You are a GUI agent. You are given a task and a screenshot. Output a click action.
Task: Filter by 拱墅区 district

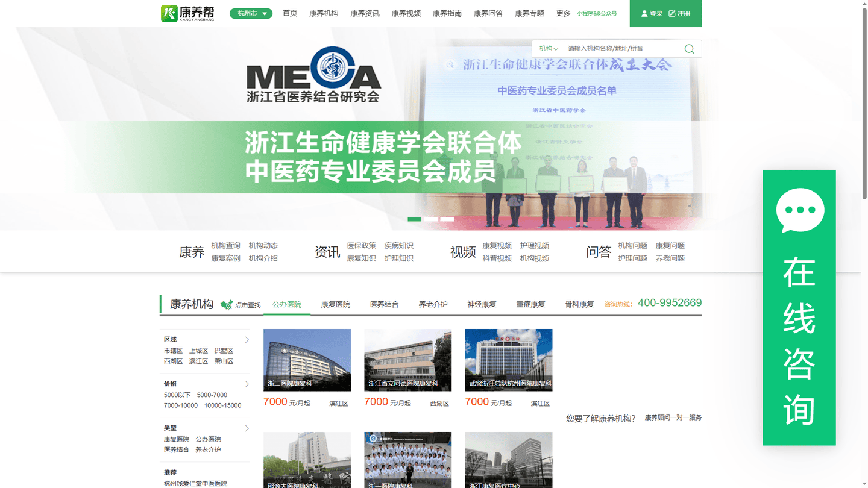pyautogui.click(x=224, y=351)
